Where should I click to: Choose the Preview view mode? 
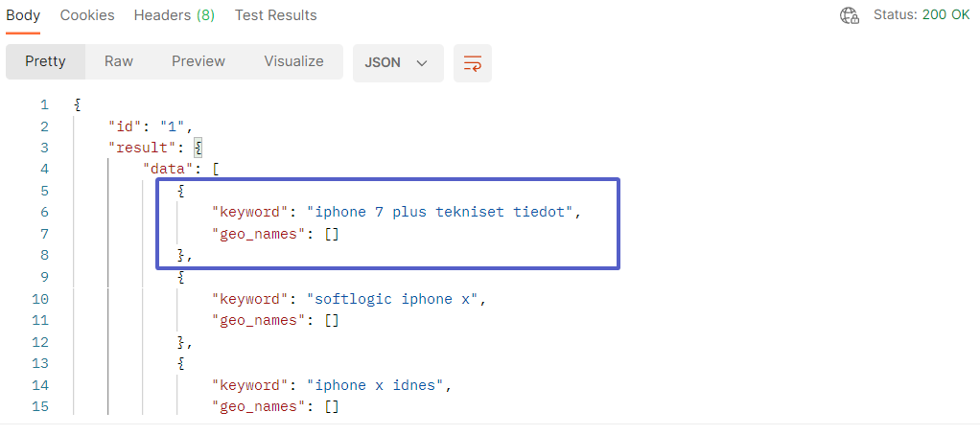[198, 61]
